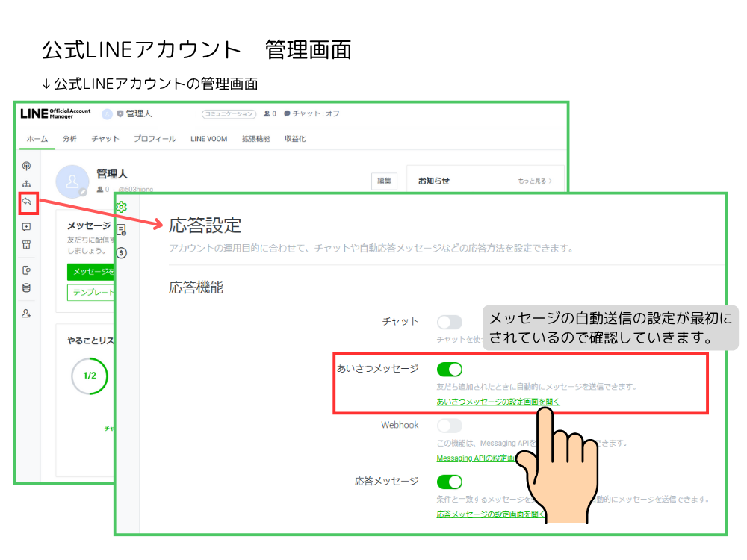This screenshot has width=747, height=560.
Task: Select the LINE VOOM tab
Action: (208, 139)
